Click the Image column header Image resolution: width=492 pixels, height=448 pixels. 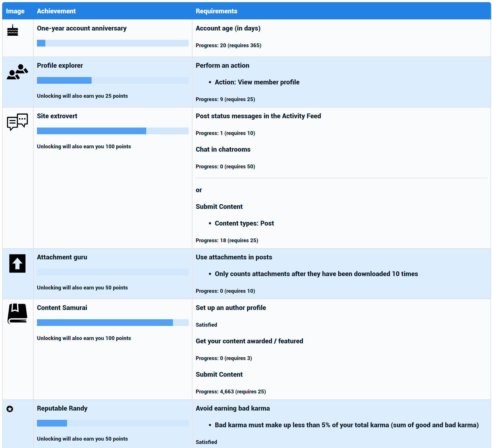tap(15, 11)
